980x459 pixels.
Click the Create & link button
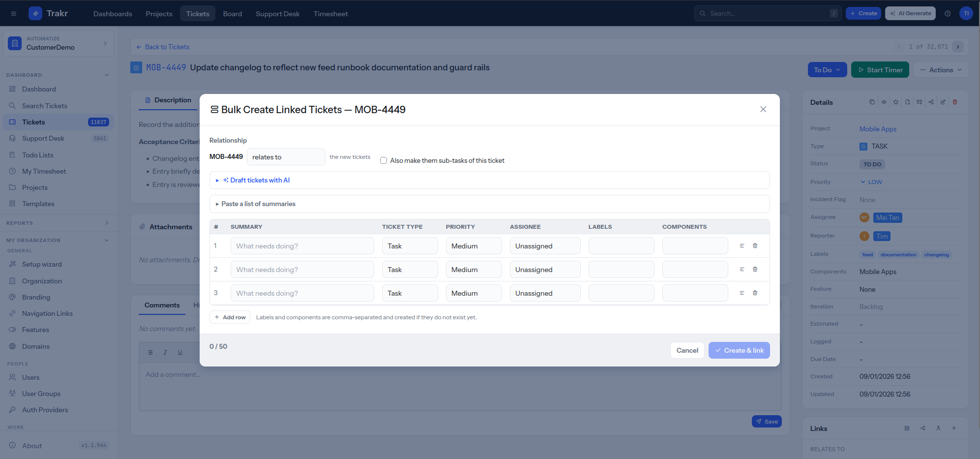click(x=739, y=350)
